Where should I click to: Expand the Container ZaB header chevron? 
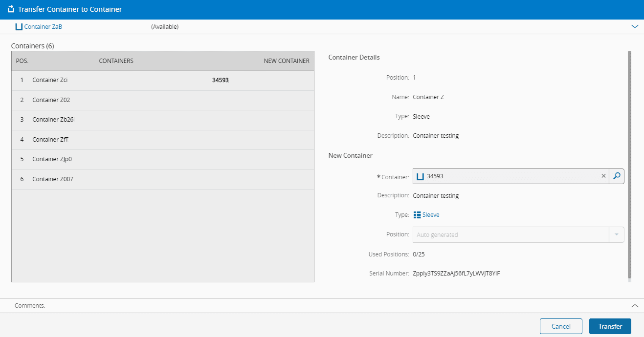(x=635, y=27)
